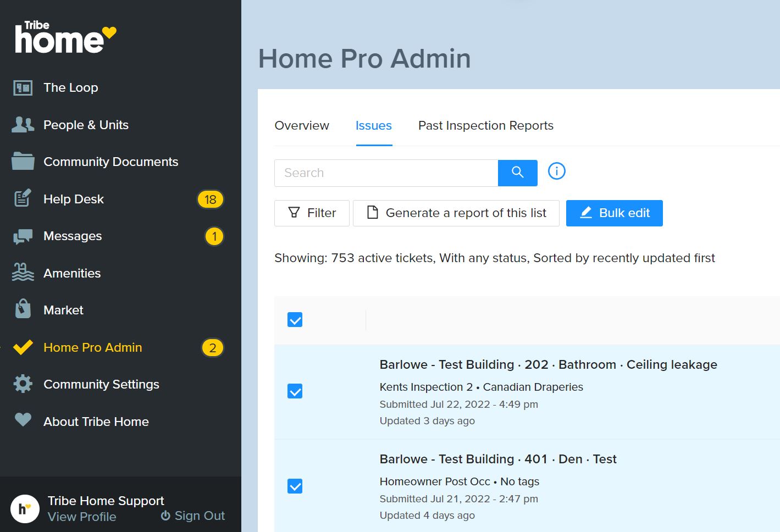This screenshot has width=780, height=532.
Task: Click the 'Showing: 753 active tickets' summary
Action: [495, 258]
